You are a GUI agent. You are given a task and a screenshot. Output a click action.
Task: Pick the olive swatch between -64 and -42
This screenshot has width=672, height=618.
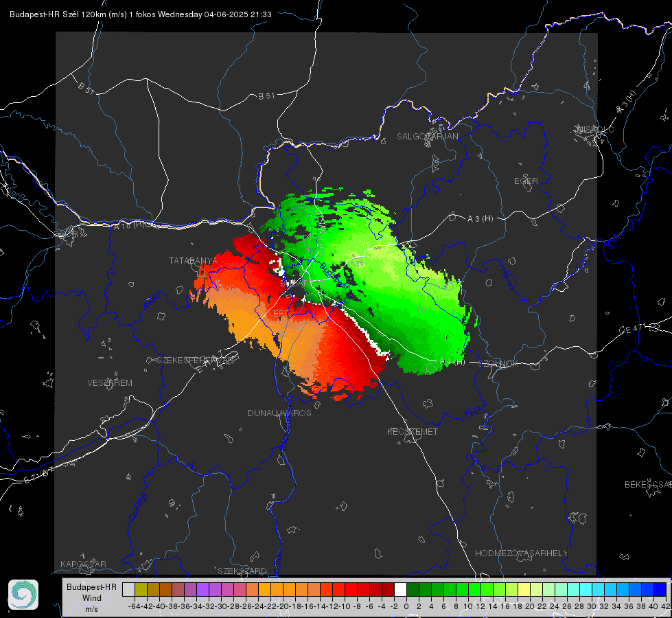(x=141, y=589)
